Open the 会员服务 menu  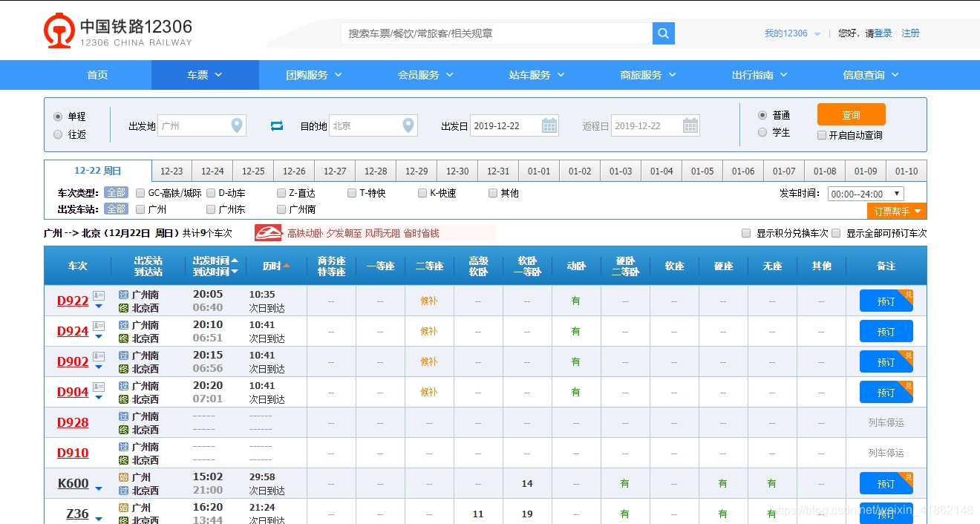click(x=425, y=75)
